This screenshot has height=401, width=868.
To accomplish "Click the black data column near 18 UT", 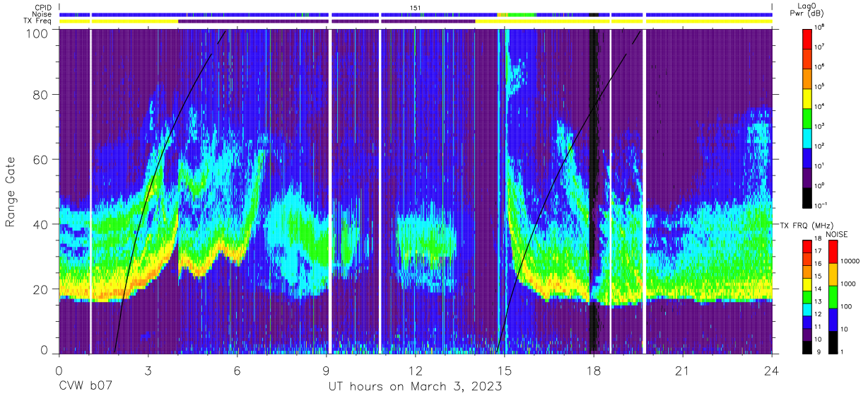I will tap(594, 191).
